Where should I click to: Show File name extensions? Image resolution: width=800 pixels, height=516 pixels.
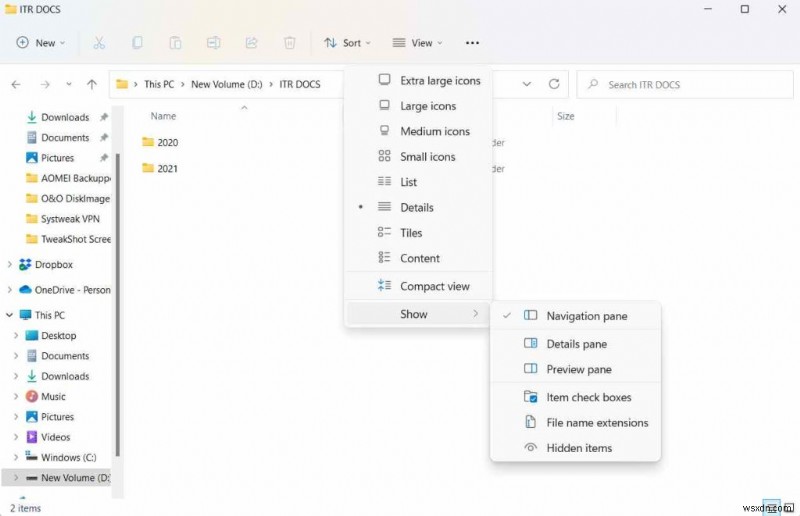[576, 423]
